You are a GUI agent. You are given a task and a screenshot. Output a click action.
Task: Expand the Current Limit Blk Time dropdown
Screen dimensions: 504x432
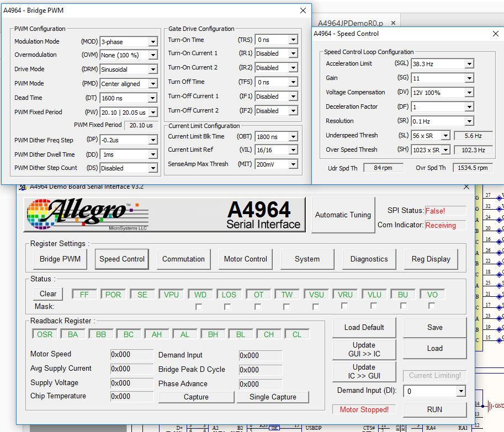[x=293, y=137]
